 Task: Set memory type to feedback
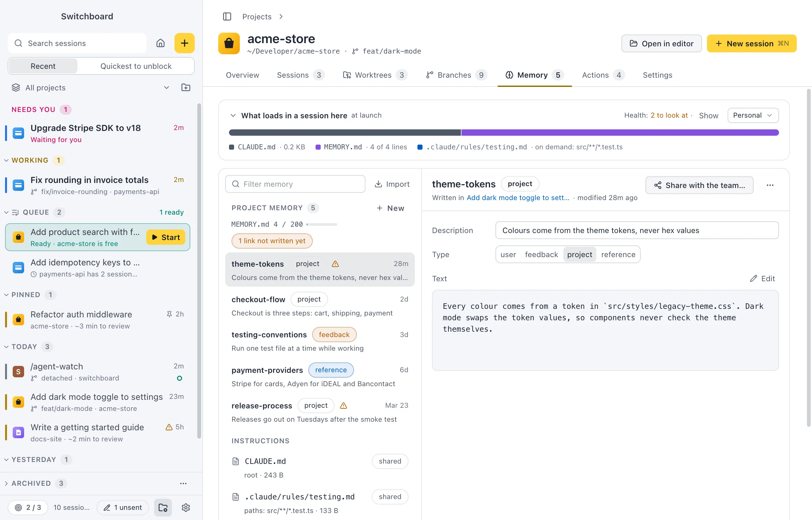(x=541, y=255)
